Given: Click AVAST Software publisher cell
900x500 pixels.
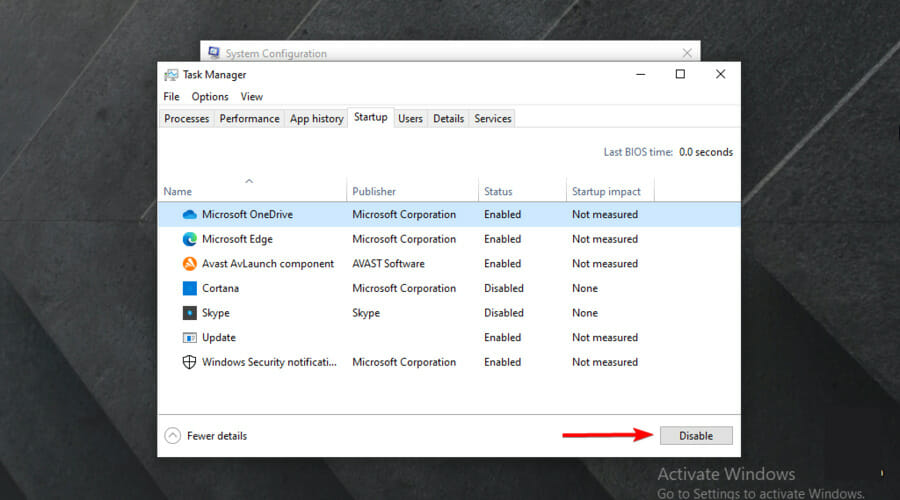Looking at the screenshot, I should (x=389, y=264).
